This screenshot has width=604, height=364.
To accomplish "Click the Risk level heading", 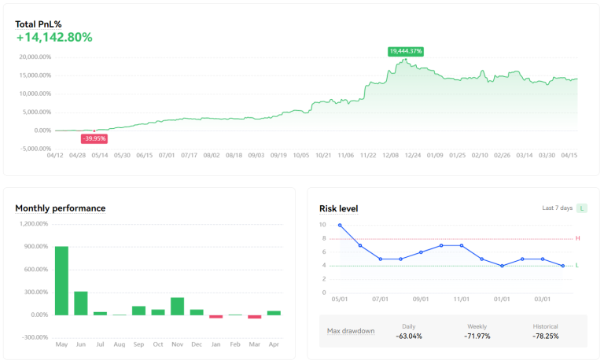I will tap(338, 208).
